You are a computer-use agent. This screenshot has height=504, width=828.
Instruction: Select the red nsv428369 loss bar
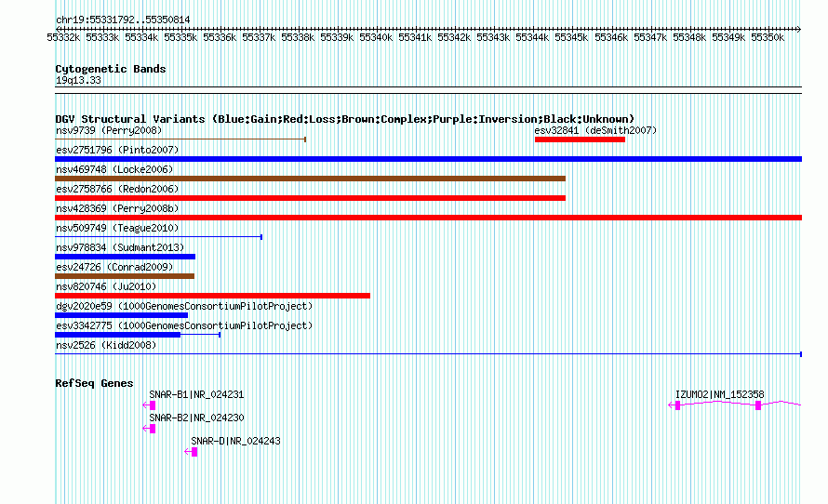[428, 218]
